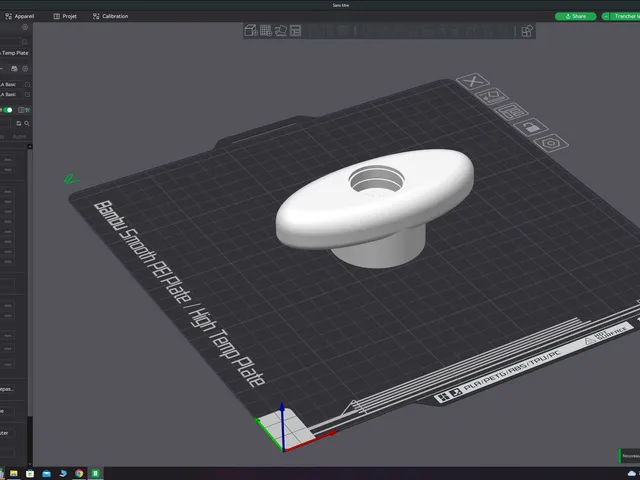Click the plate close X icon
Viewport: 640px width, 480px height.
pyautogui.click(x=473, y=81)
